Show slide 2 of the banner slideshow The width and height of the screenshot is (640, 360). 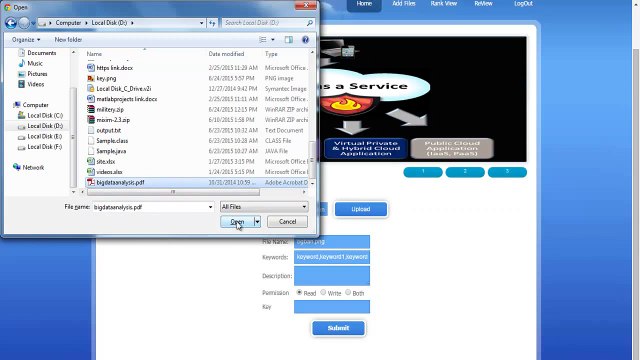(x=465, y=172)
